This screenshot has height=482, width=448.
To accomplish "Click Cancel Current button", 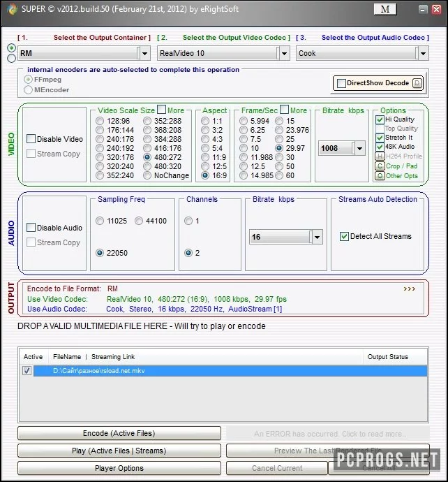I will pos(277,468).
